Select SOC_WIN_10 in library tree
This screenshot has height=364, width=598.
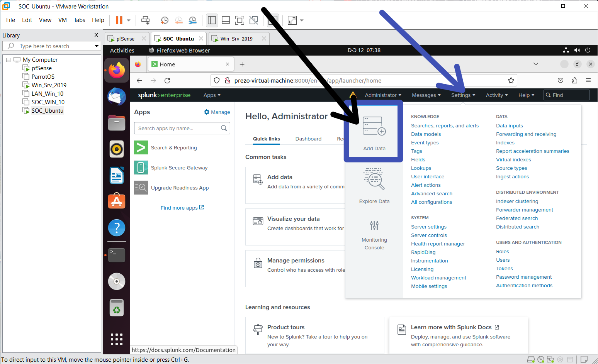pyautogui.click(x=48, y=102)
